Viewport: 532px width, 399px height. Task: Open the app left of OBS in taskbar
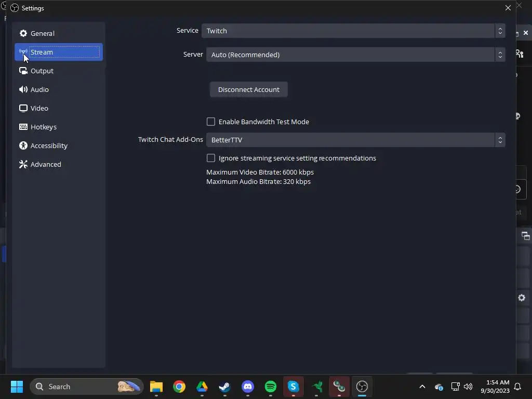339,387
